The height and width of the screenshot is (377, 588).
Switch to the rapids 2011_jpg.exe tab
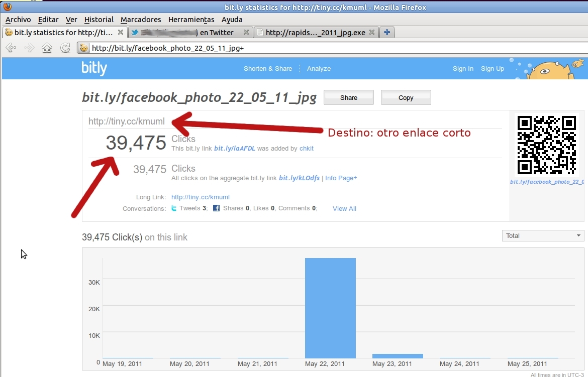click(x=316, y=32)
